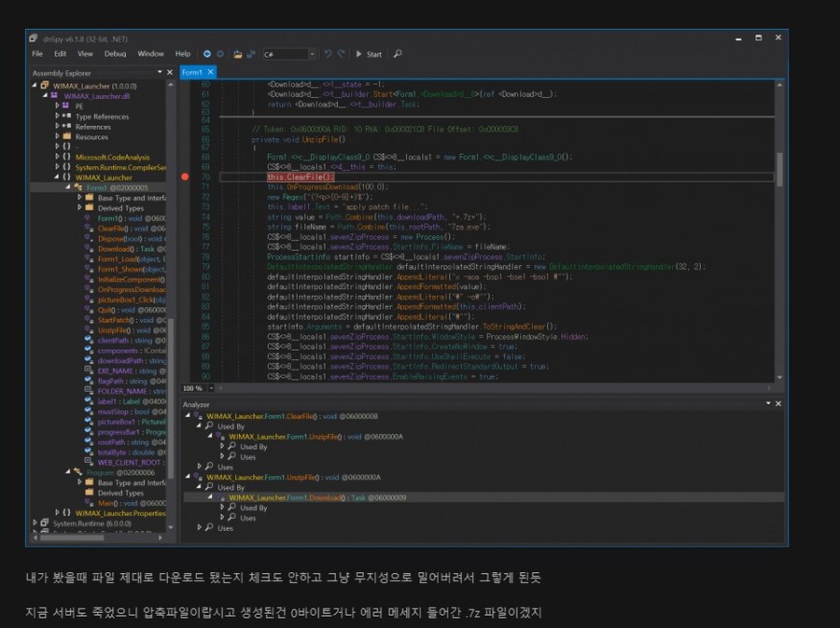This screenshot has width=840, height=628.
Task: Open the View menu
Action: (x=85, y=54)
